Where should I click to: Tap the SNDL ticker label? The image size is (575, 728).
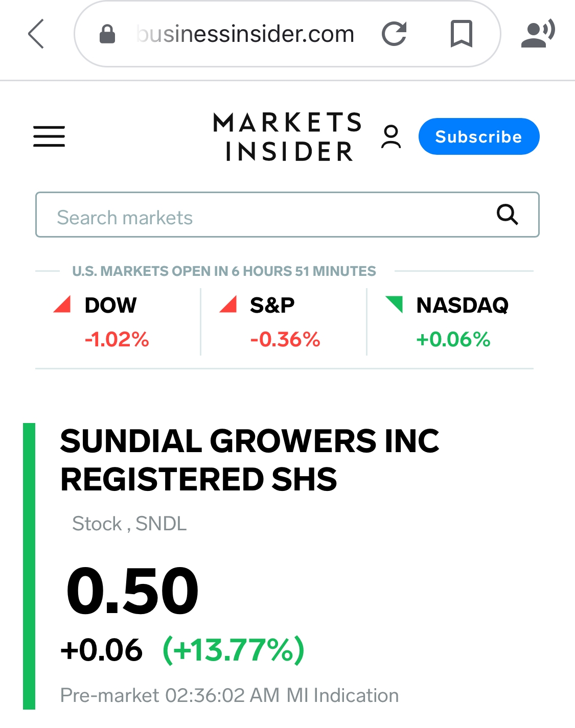click(x=161, y=524)
